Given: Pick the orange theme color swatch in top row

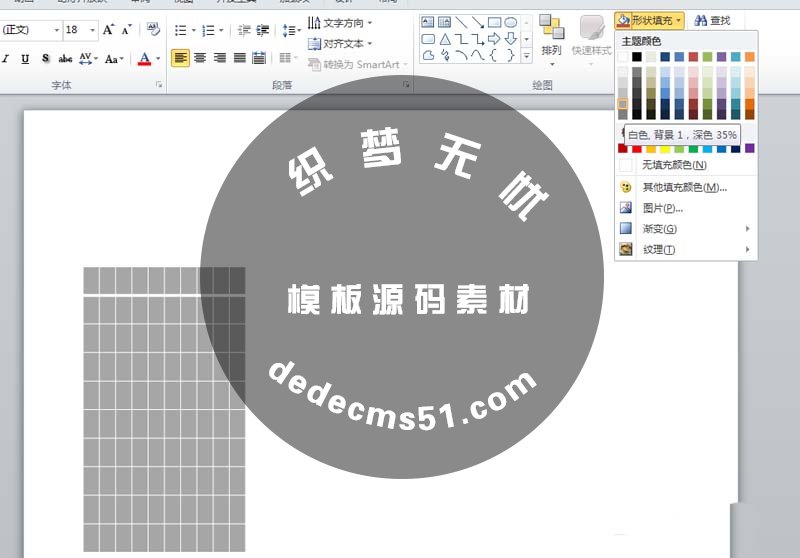Looking at the screenshot, I should click(749, 57).
